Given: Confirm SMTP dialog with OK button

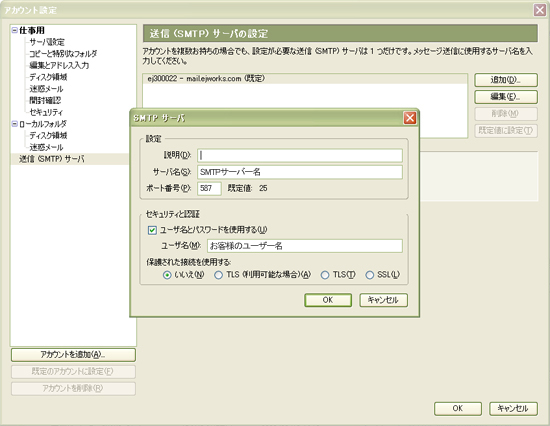Looking at the screenshot, I should point(328,300).
